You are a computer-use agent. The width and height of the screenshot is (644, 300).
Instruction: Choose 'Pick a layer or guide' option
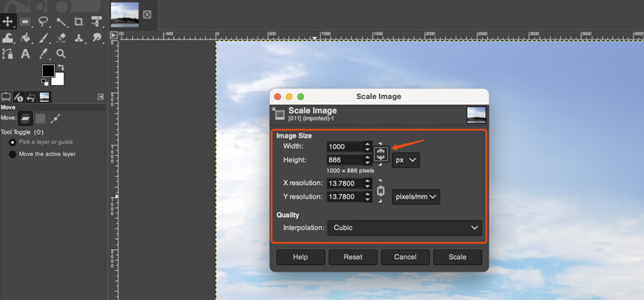pos(41,142)
